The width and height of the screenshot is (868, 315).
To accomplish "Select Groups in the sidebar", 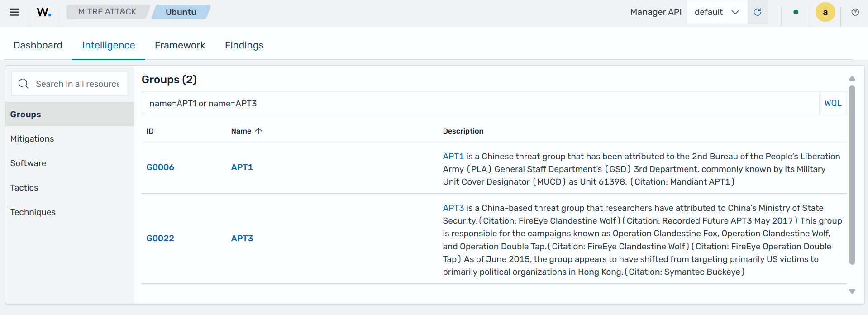I will click(x=70, y=114).
